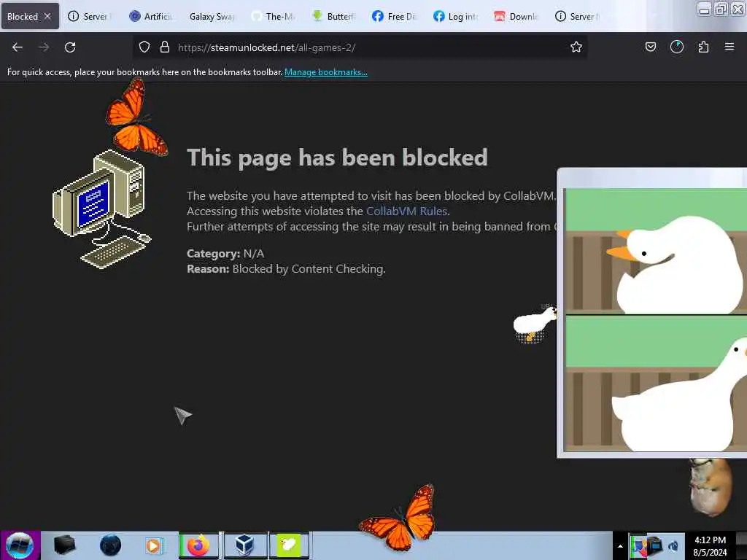The height and width of the screenshot is (560, 747).
Task: Open the black box taskbar icon
Action: pos(64,545)
